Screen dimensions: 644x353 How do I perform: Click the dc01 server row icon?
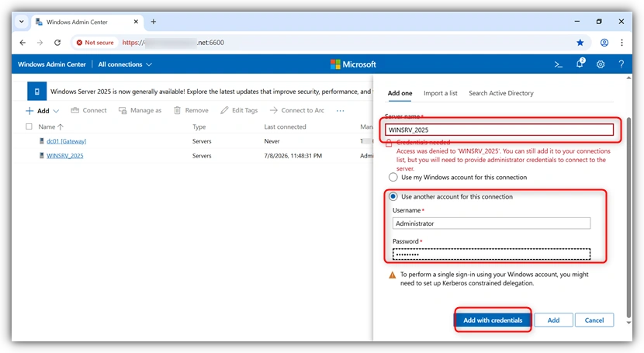41,140
